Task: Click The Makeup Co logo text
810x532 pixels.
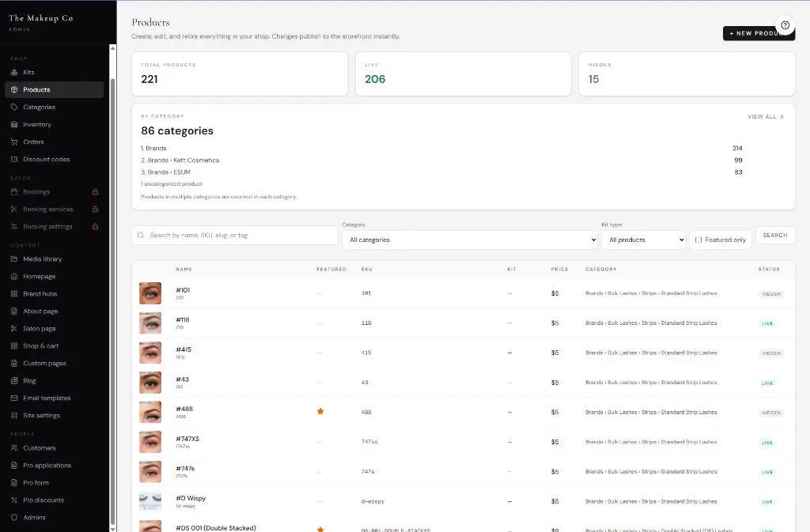Action: (x=41, y=18)
